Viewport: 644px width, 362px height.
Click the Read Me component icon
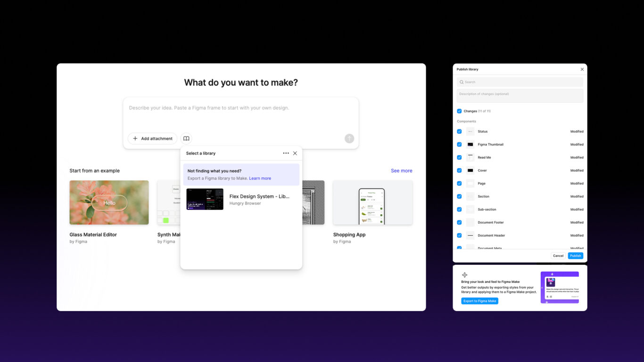coord(470,157)
